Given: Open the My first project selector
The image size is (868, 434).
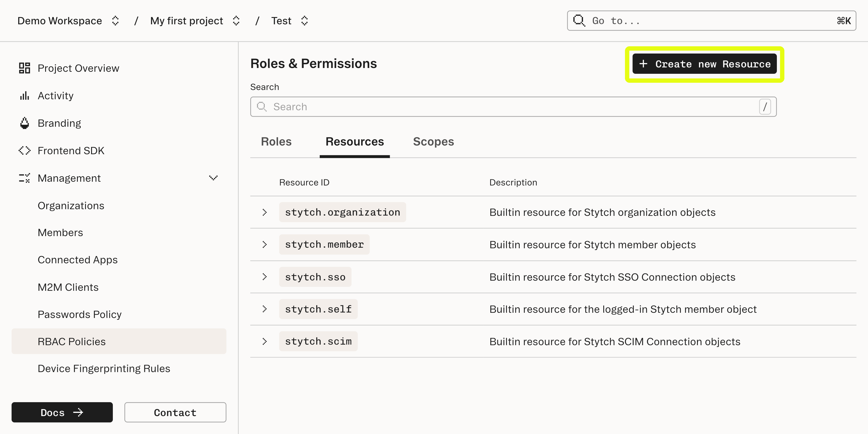Looking at the screenshot, I should [236, 21].
